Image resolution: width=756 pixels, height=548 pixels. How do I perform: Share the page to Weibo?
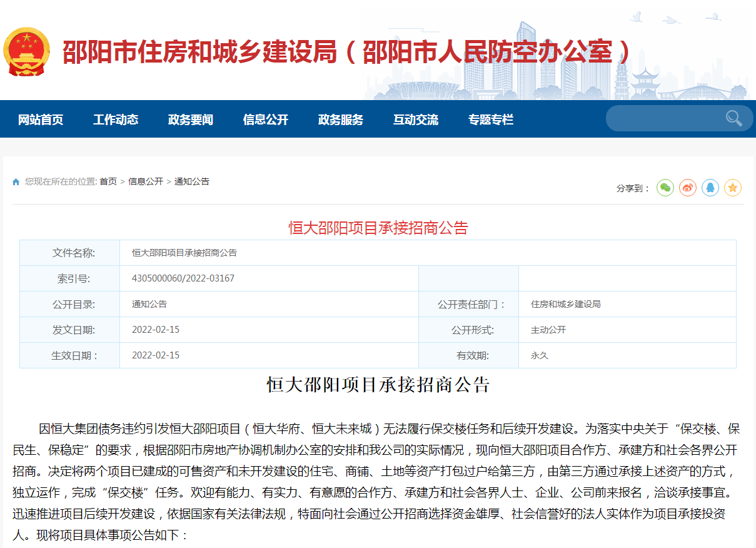[x=688, y=187]
